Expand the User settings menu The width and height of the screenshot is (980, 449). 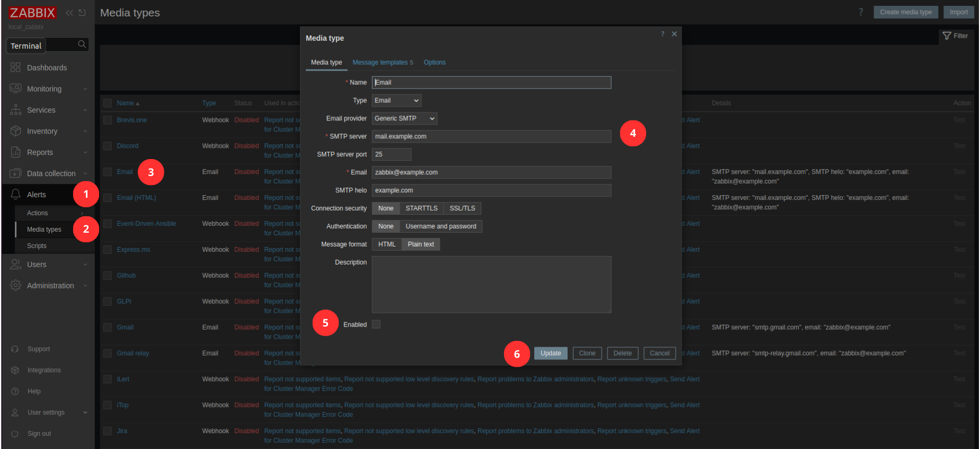(85, 412)
